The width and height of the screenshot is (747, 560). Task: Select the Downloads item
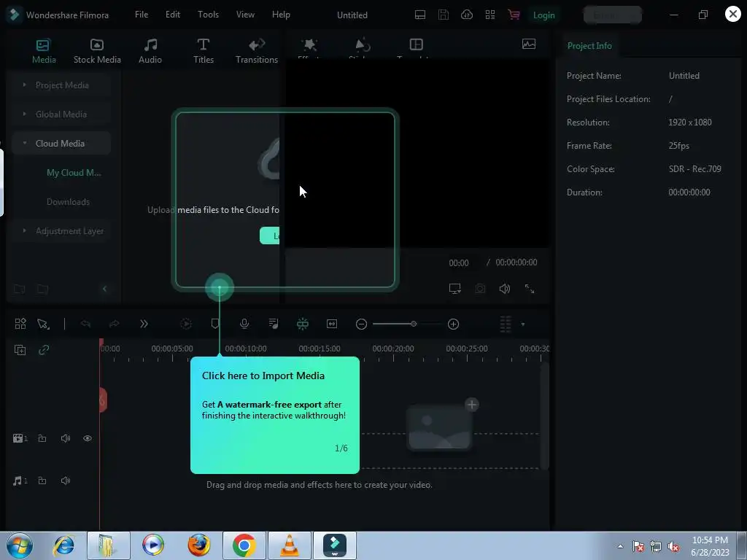[68, 202]
